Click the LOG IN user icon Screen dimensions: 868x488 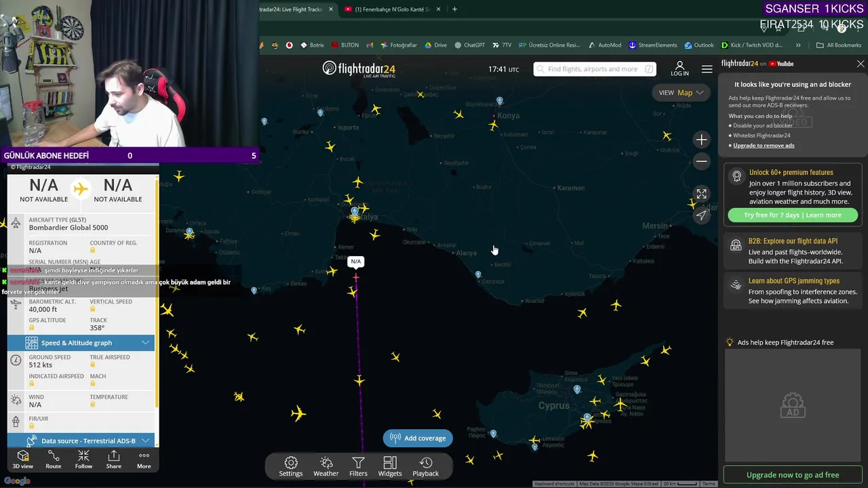coord(679,68)
